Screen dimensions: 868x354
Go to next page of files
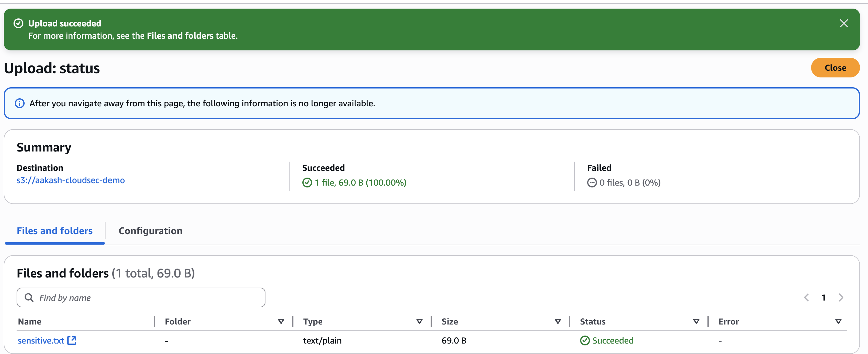[x=841, y=297]
